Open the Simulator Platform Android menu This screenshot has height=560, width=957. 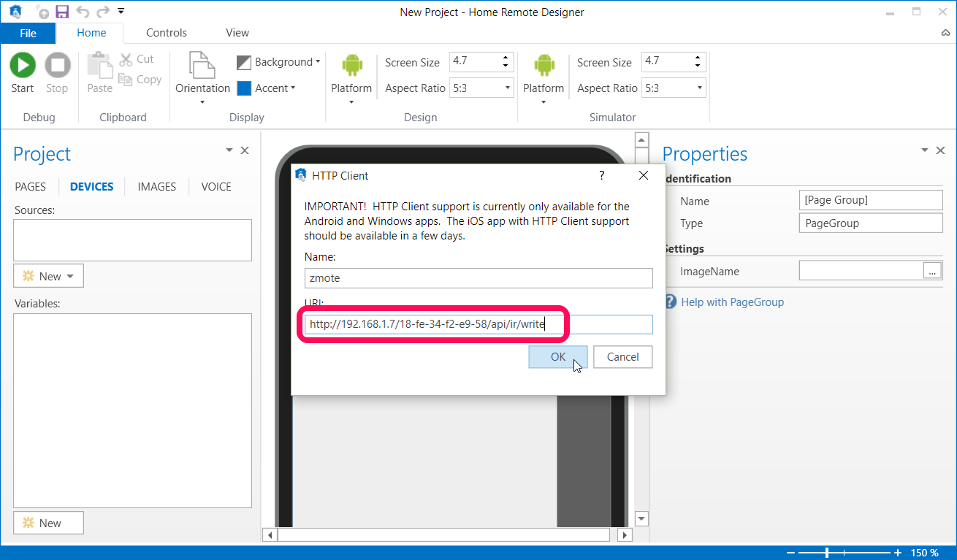click(544, 77)
